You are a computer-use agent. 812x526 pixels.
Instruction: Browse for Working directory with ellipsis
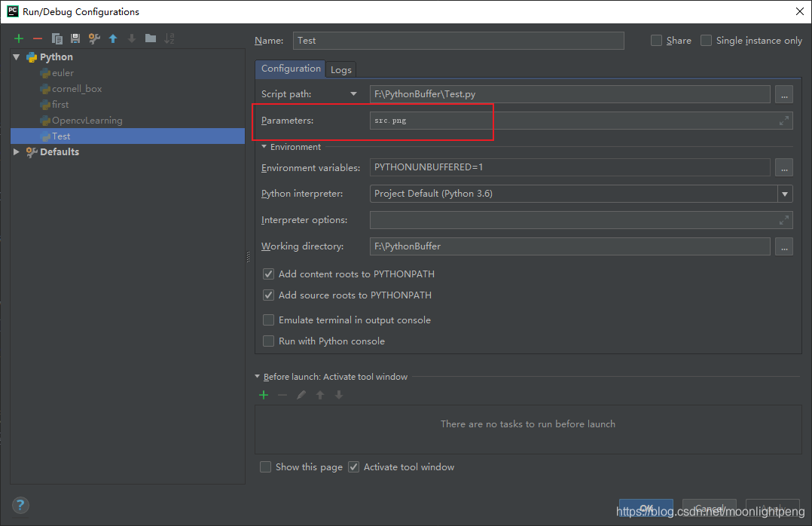pos(784,246)
